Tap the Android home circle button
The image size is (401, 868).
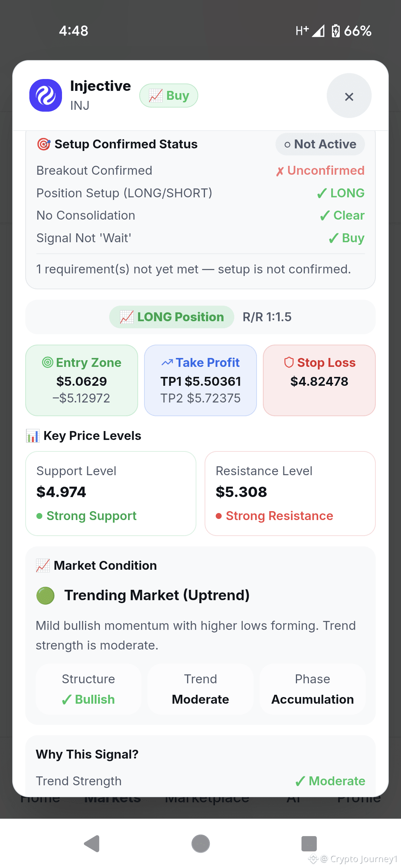[200, 844]
